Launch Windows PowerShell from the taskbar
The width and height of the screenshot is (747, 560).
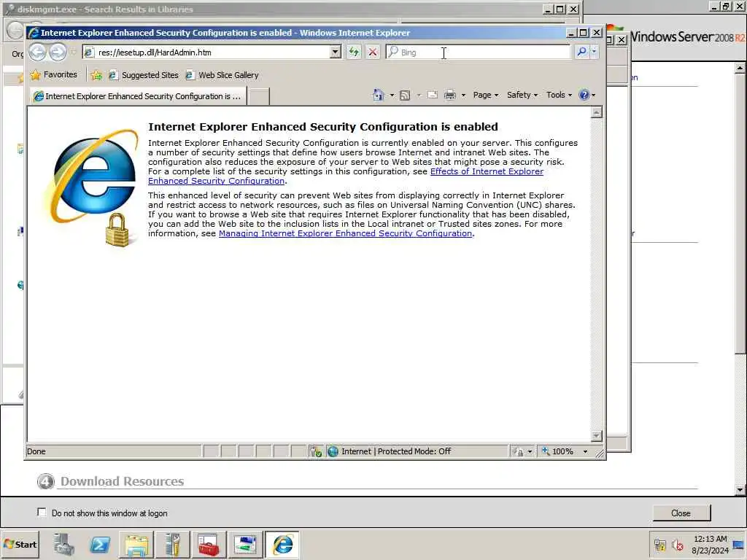pos(100,545)
